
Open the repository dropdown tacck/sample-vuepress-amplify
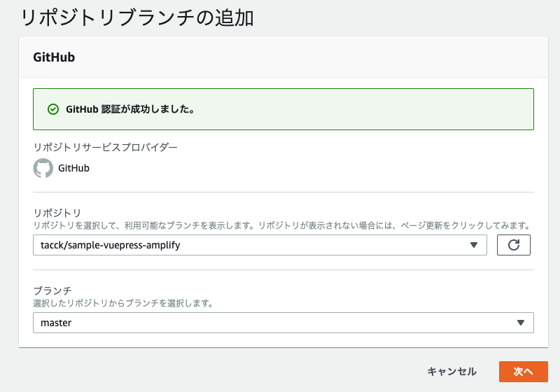[x=260, y=245]
